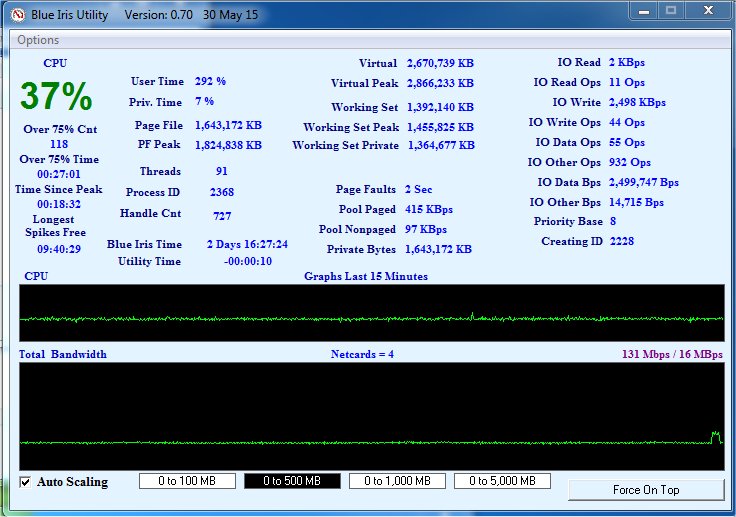
Task: Click the Process ID value 2368
Action: point(222,192)
